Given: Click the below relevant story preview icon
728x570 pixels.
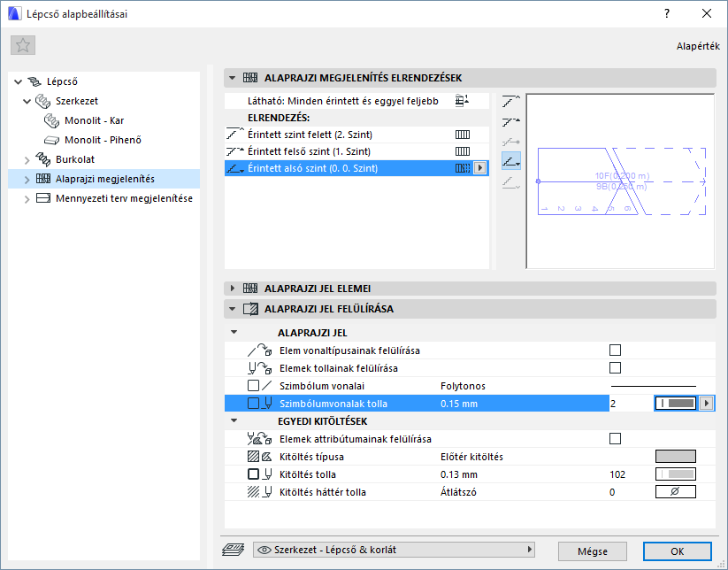Looking at the screenshot, I should [x=510, y=182].
